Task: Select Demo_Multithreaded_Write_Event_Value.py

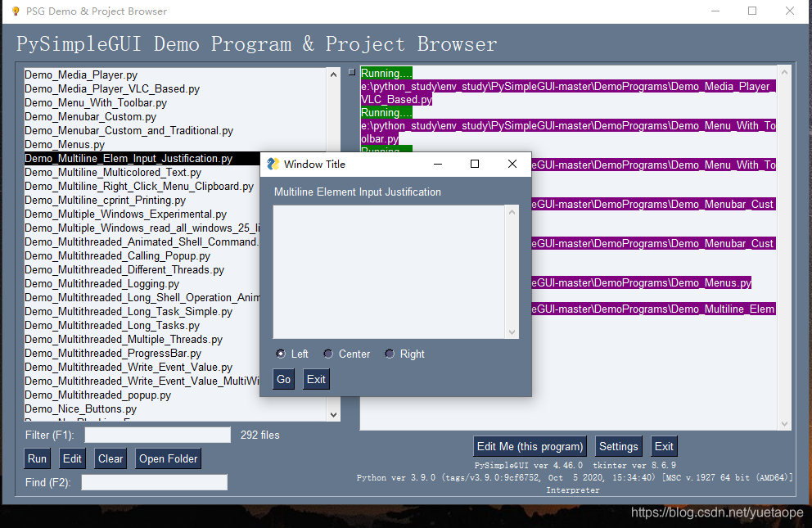Action: coord(142,368)
